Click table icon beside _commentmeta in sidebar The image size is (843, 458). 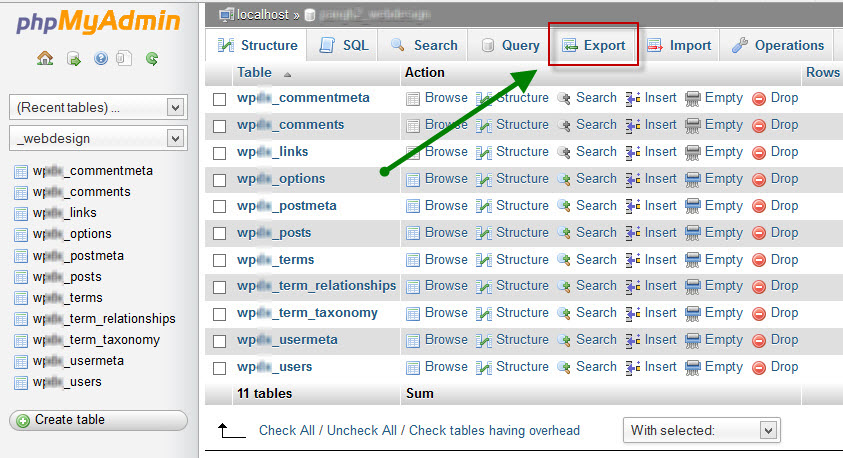pyautogui.click(x=21, y=172)
